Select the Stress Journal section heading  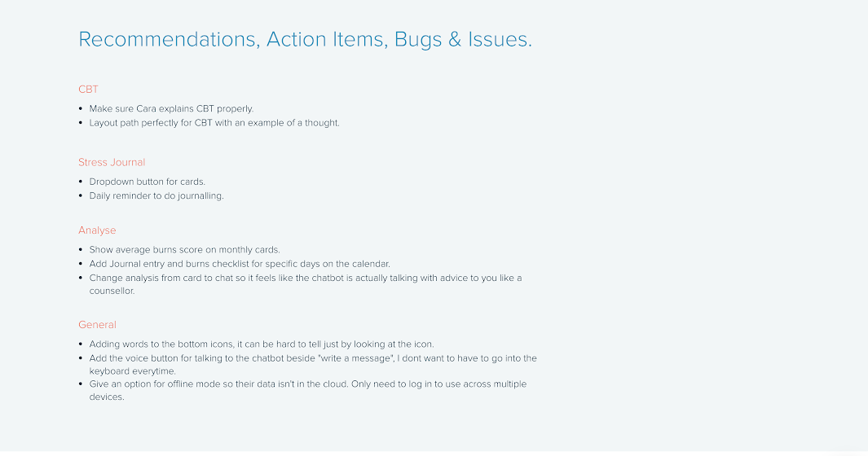click(112, 162)
